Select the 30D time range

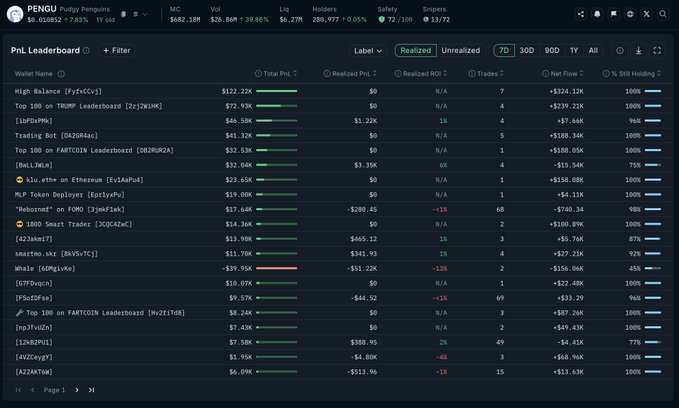click(527, 51)
